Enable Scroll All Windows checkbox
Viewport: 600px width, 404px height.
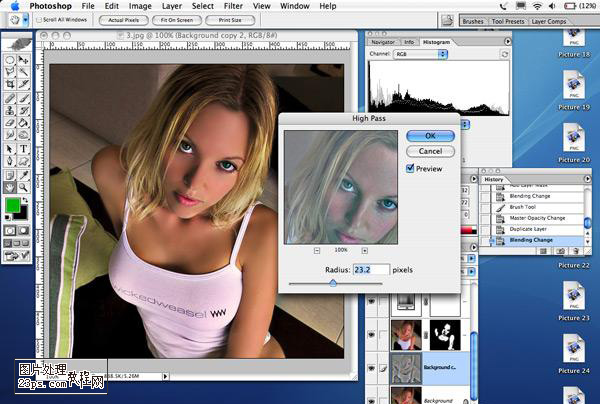[39, 20]
